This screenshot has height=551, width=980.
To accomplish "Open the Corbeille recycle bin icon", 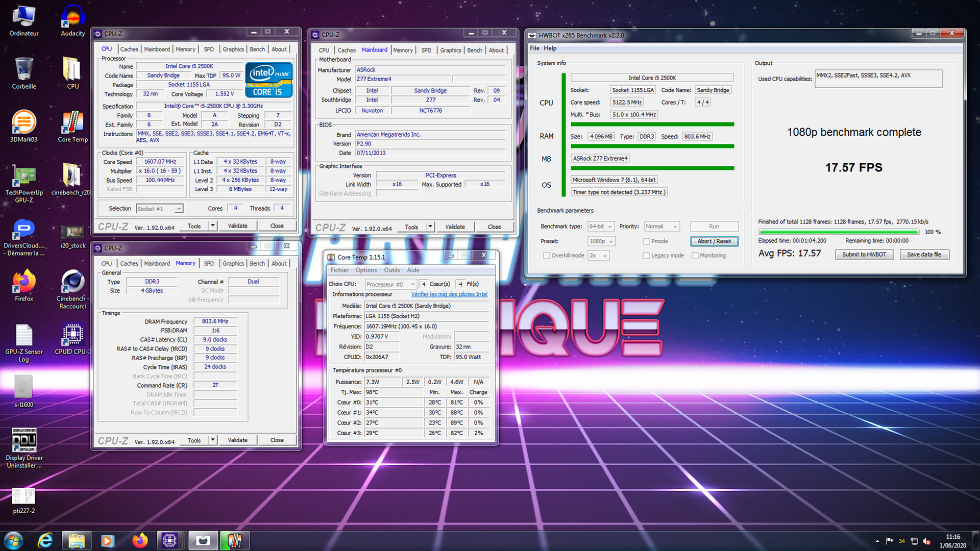I will (24, 73).
